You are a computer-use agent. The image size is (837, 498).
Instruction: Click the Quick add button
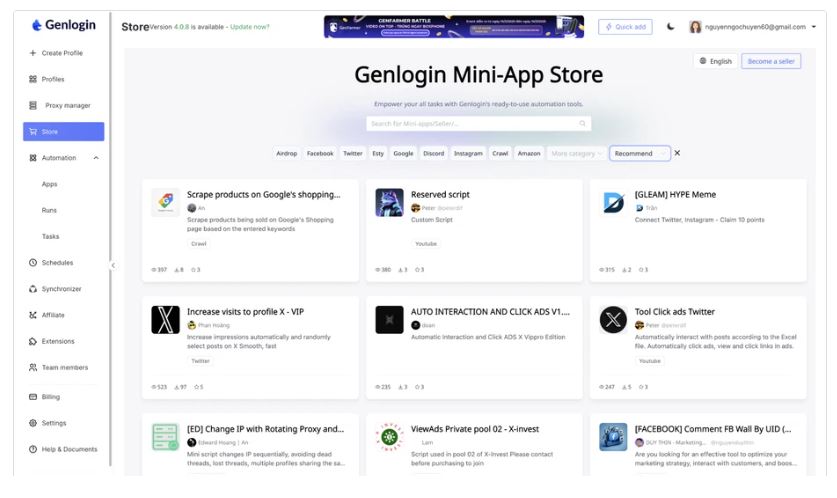(x=625, y=27)
